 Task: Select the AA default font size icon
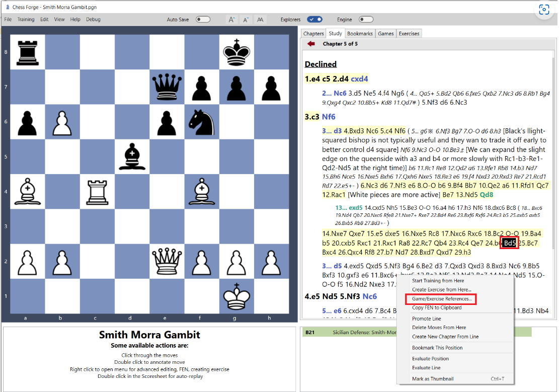pyautogui.click(x=260, y=19)
